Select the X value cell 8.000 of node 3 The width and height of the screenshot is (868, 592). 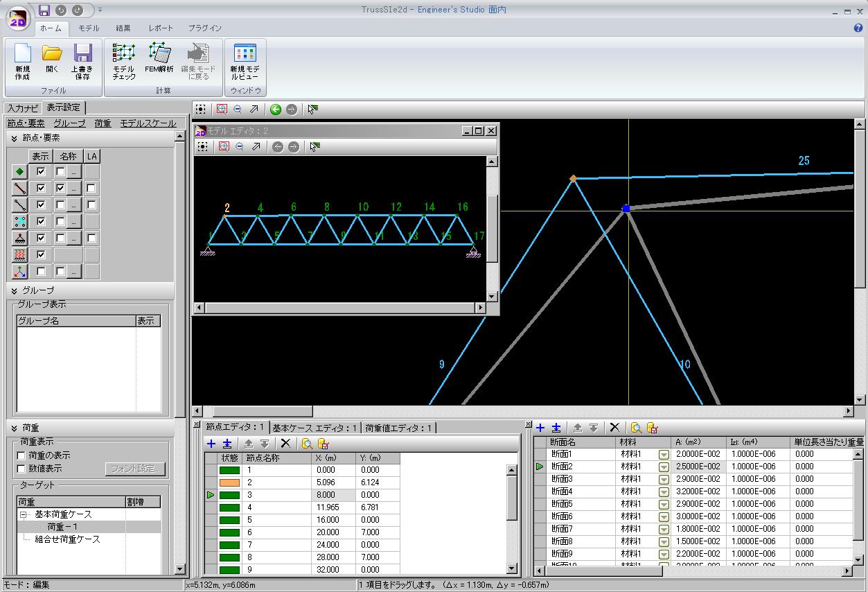coord(334,495)
